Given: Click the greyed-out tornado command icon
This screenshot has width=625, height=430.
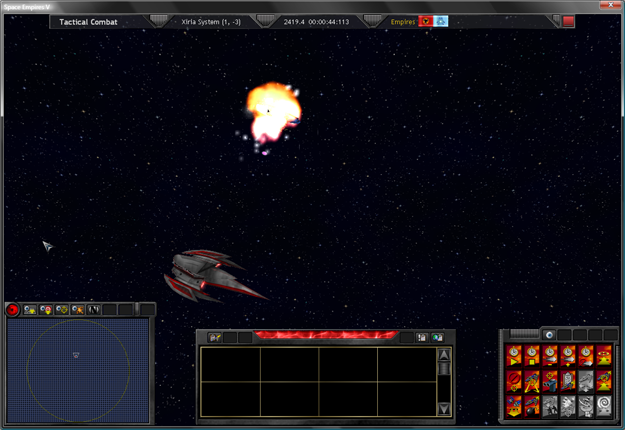Looking at the screenshot, I should [x=586, y=406].
